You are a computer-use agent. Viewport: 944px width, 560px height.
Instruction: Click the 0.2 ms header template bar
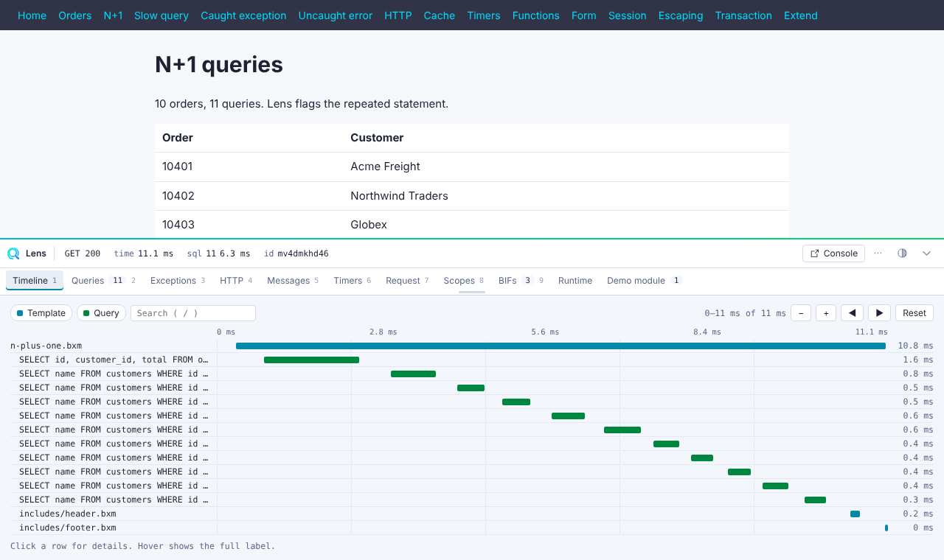[855, 514]
